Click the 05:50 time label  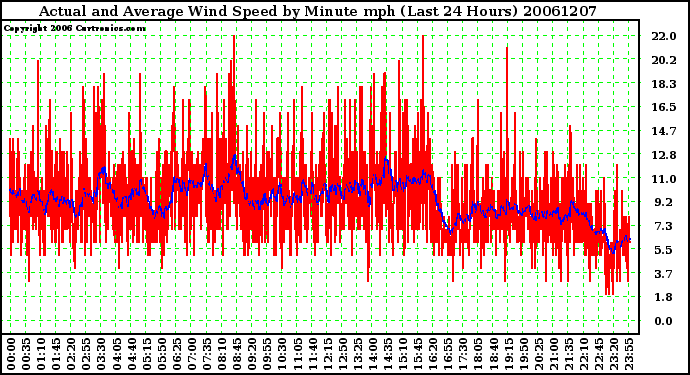pyautogui.click(x=161, y=354)
